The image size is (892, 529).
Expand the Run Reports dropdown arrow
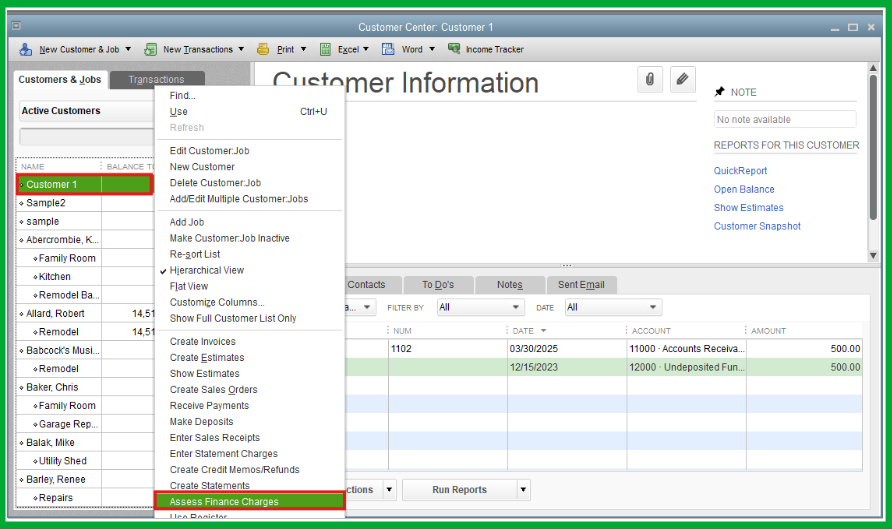pos(523,490)
